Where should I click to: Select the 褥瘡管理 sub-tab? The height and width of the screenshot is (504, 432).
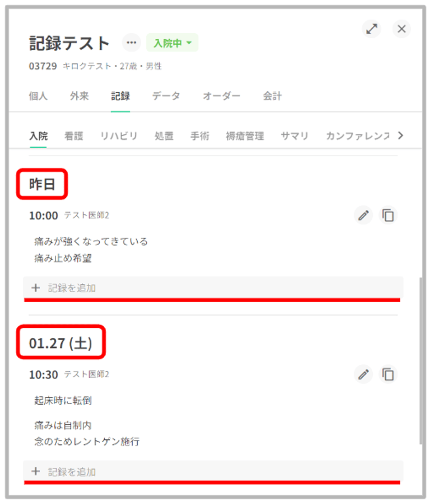[x=245, y=136]
